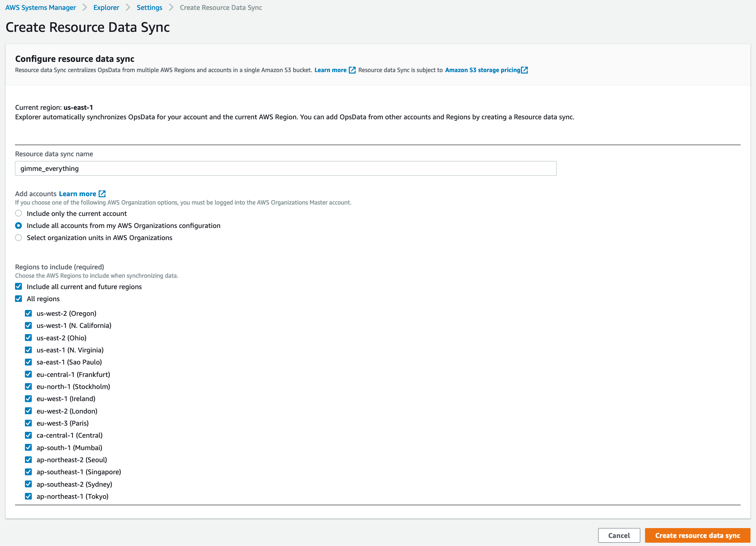Toggle sa-east-1 (Sao Paulo) checkbox
This screenshot has height=546, width=756.
pos(28,362)
